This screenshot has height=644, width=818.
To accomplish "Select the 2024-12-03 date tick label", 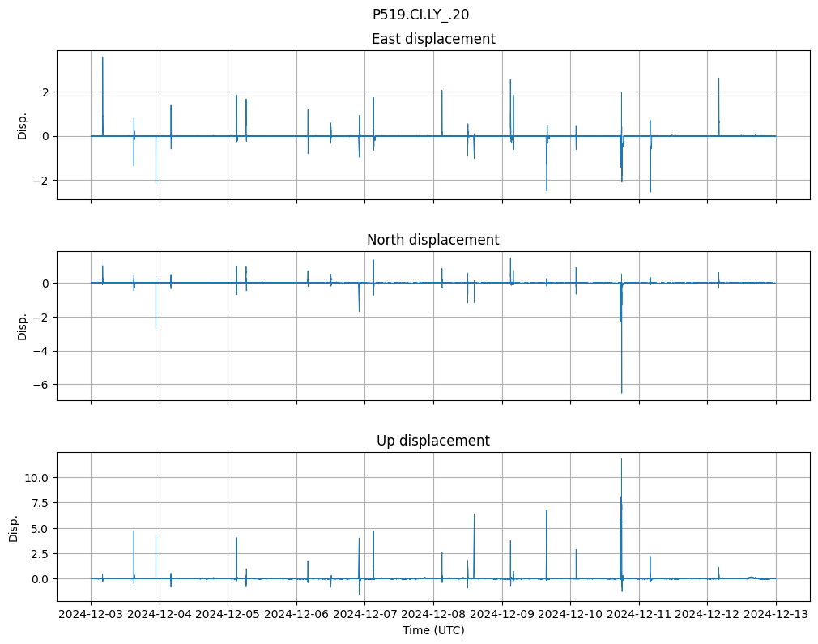I will [91, 616].
